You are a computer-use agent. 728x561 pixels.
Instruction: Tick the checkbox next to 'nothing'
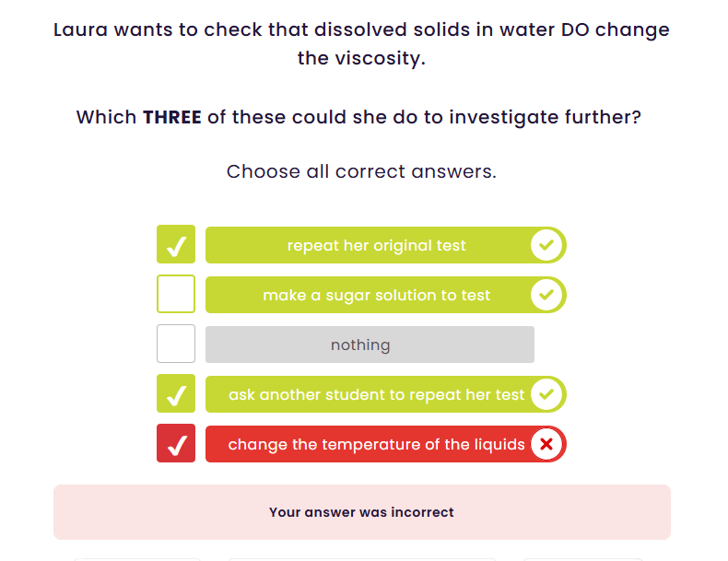(176, 345)
